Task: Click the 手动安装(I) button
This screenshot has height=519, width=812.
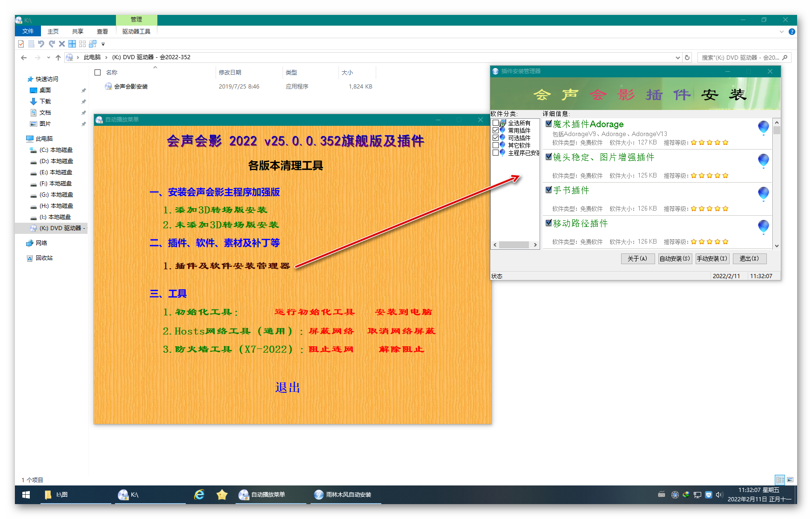Action: (712, 259)
